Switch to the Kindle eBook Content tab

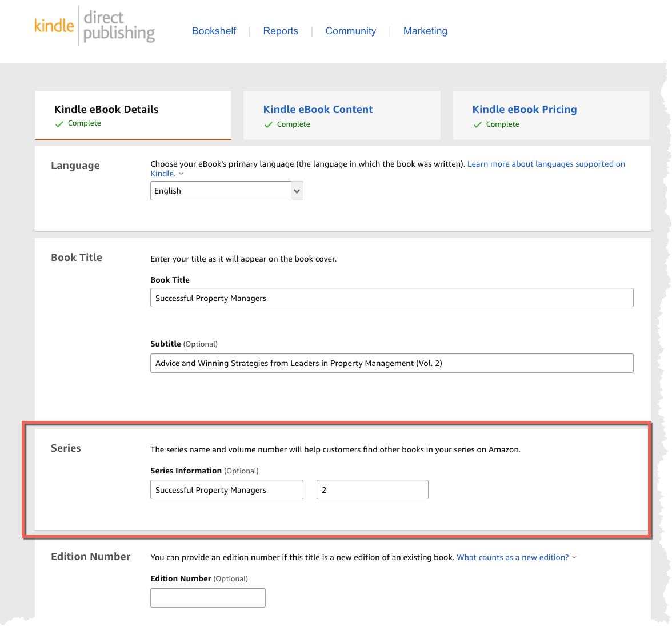click(342, 115)
